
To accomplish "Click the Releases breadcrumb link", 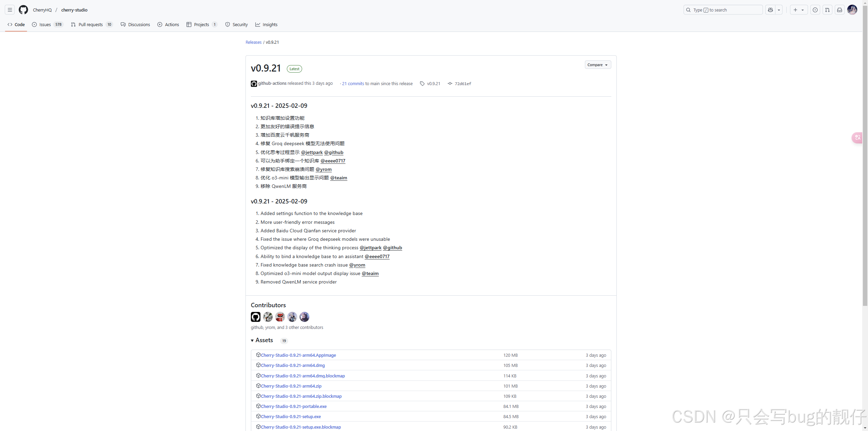I will coord(253,42).
